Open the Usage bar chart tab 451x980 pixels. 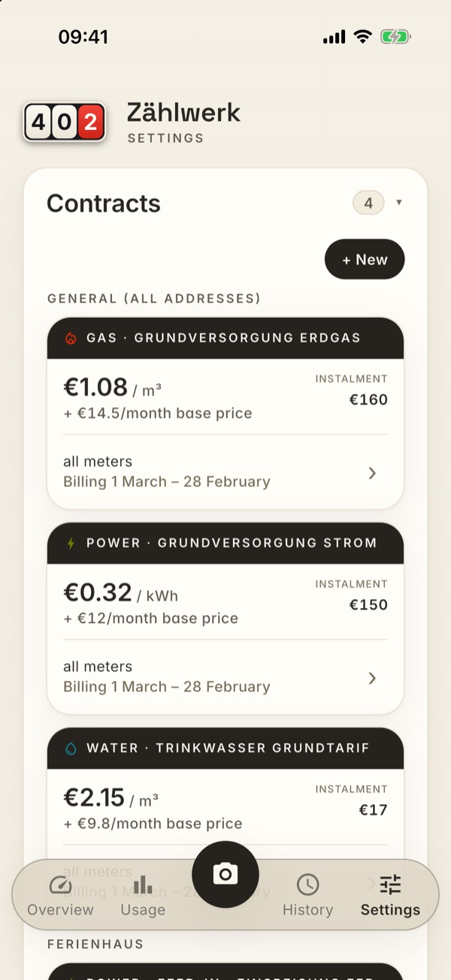coord(143,896)
